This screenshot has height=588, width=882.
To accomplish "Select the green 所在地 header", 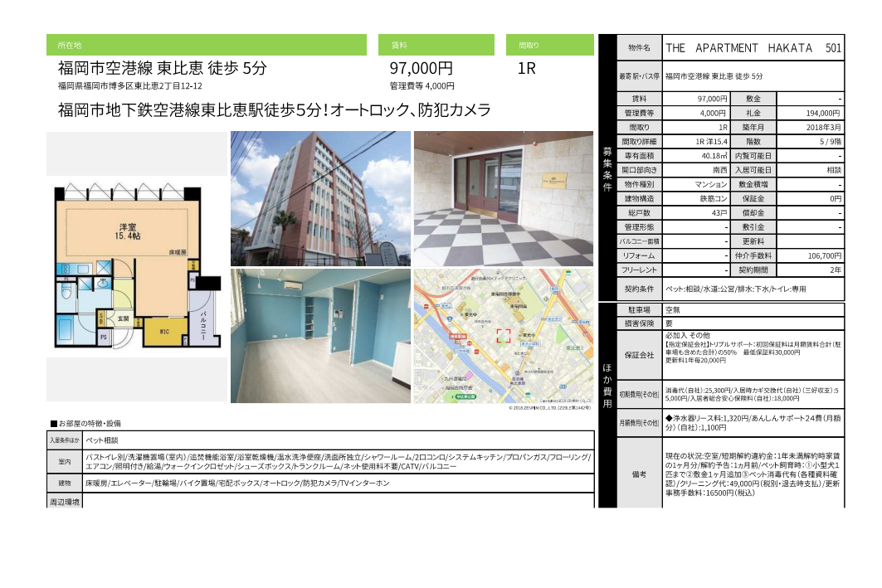I will click(x=207, y=45).
